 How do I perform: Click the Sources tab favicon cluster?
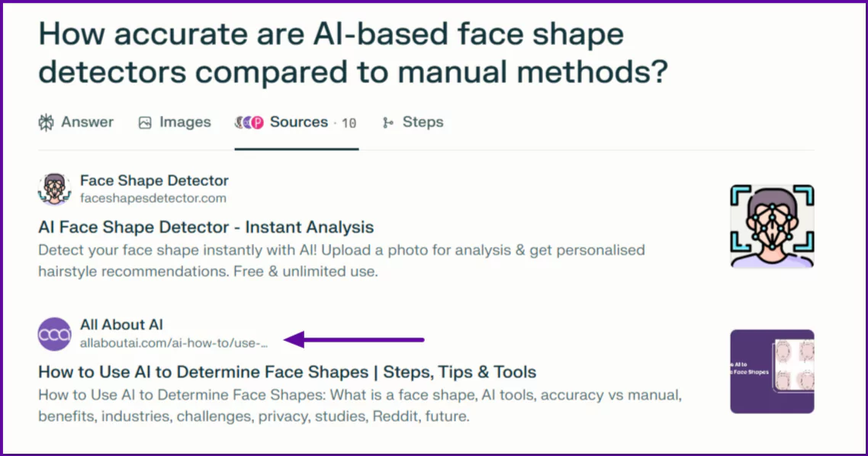click(x=249, y=123)
